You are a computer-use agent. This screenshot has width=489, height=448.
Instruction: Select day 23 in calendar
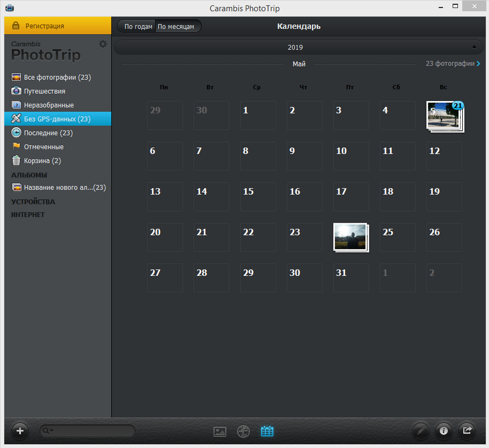304,237
